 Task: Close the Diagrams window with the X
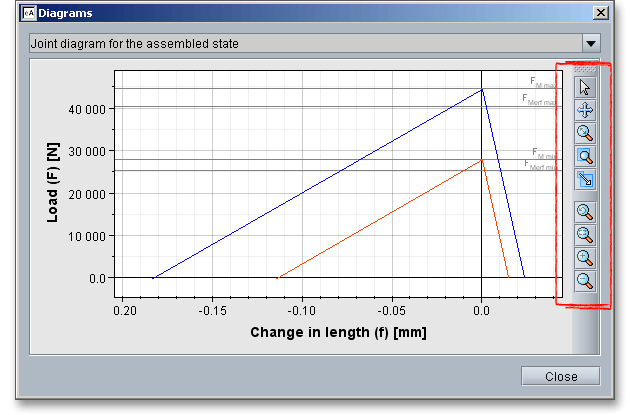pyautogui.click(x=600, y=12)
